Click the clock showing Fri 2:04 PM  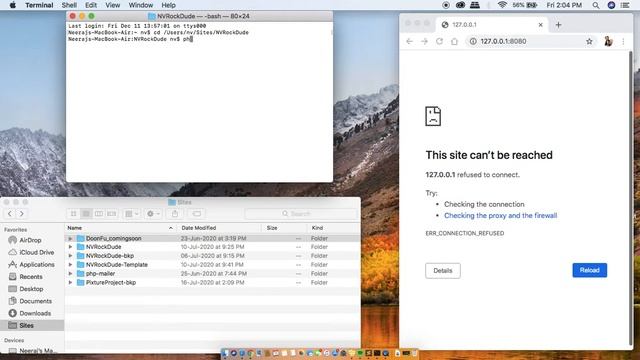coord(564,5)
